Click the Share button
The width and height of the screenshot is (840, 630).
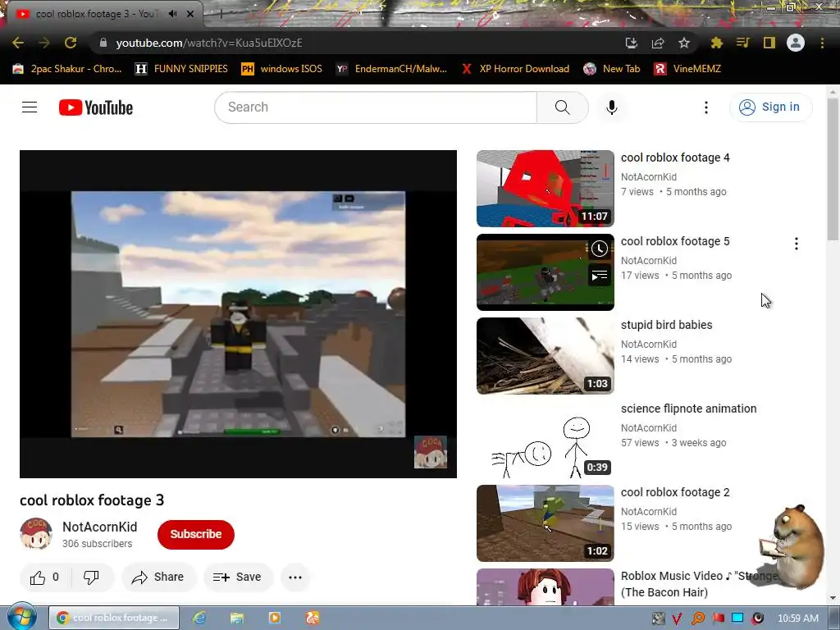[158, 577]
